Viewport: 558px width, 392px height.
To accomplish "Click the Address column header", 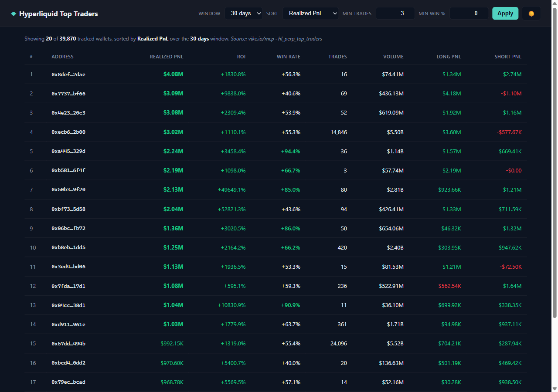I will 62,57.
